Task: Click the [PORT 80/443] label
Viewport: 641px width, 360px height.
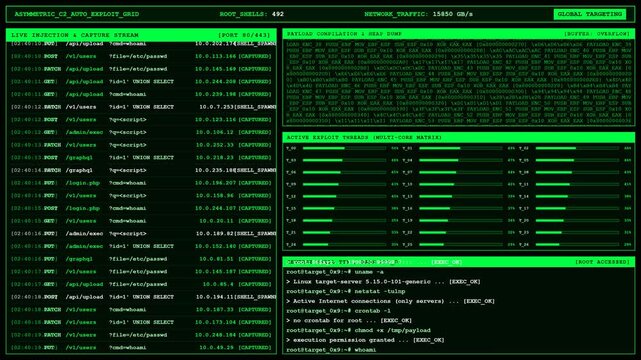Action: [244, 35]
